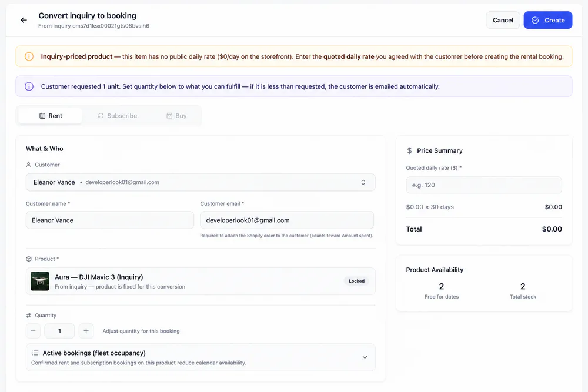The height and width of the screenshot is (392, 588).
Task: Click the Cancel button
Action: point(503,20)
